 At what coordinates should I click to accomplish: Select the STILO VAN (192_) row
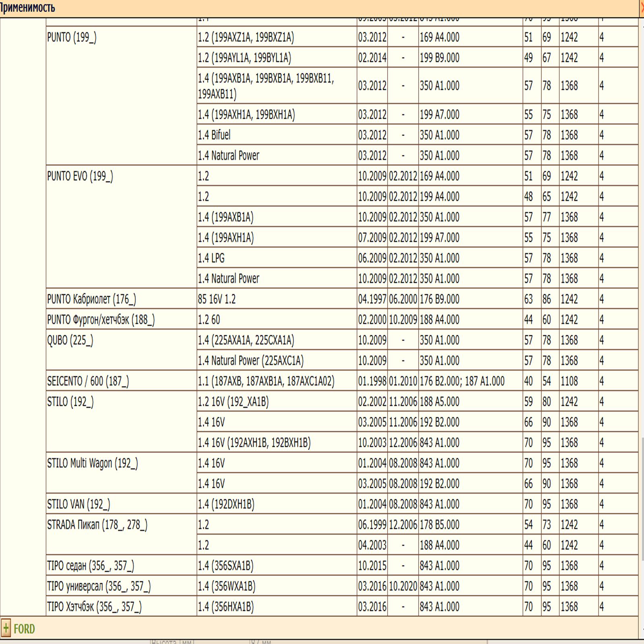78,504
